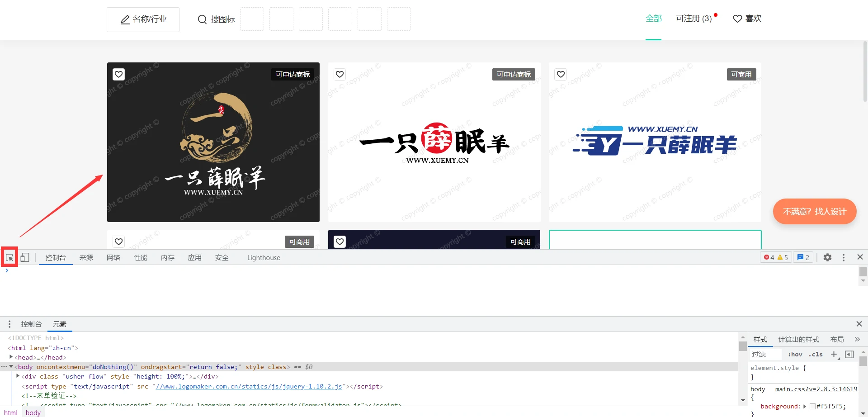Open DevTools customize three-dot menu
The image size is (868, 417).
844,257
